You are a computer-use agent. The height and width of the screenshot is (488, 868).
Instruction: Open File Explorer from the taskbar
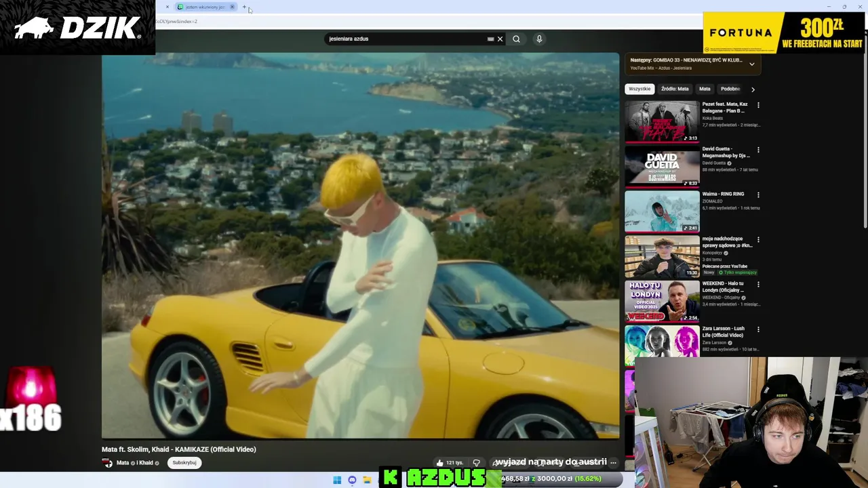tap(367, 480)
